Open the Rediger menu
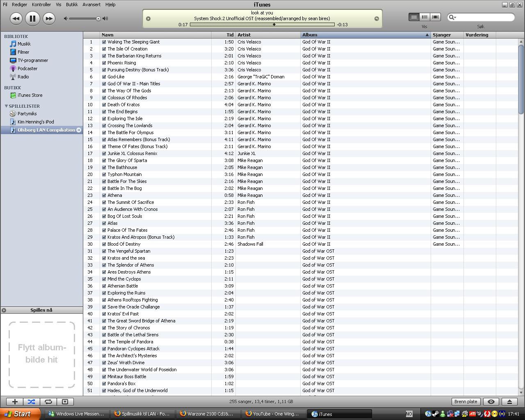Screen dimensions: 525x420 (19, 5)
